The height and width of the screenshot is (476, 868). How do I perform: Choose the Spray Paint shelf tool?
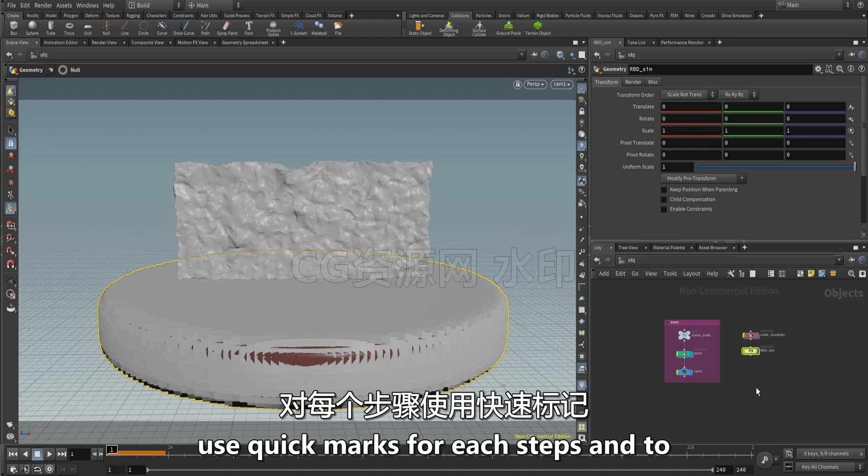[227, 28]
